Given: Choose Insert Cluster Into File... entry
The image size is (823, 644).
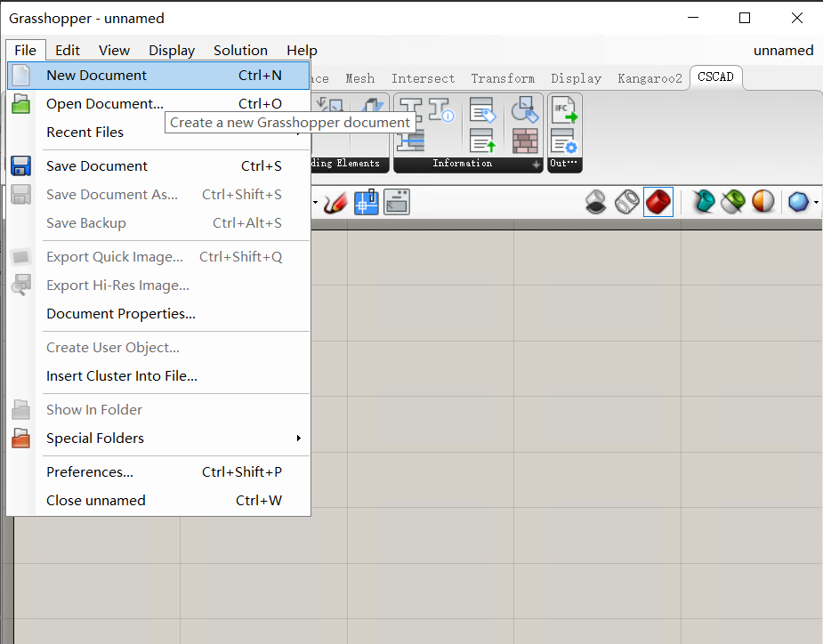Looking at the screenshot, I should [158, 375].
